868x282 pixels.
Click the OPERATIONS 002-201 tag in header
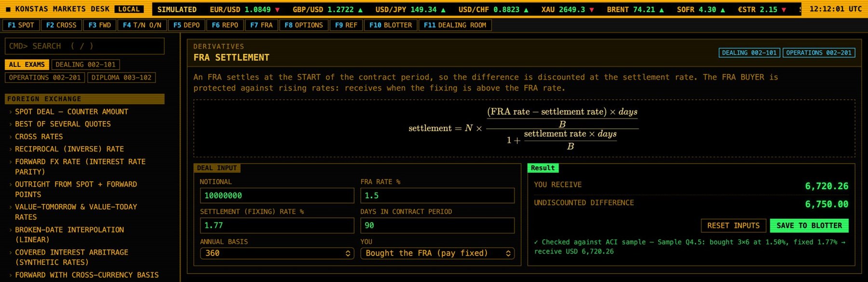819,53
